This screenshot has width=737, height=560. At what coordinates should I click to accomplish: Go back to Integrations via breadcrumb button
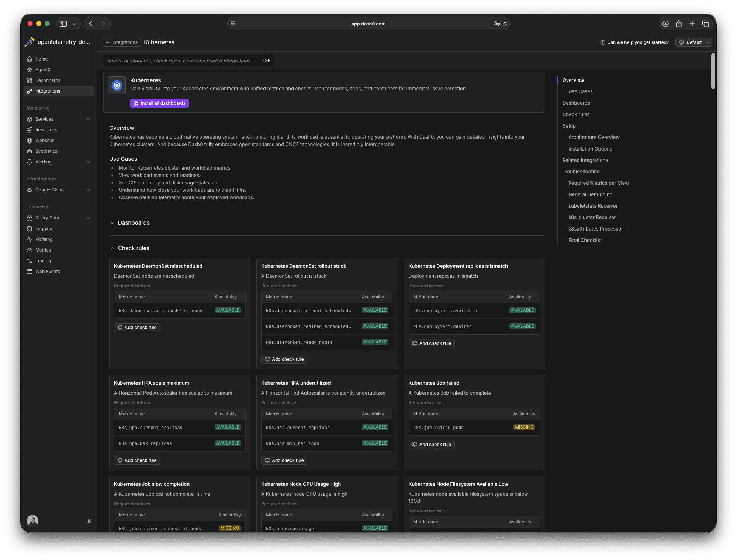point(121,42)
